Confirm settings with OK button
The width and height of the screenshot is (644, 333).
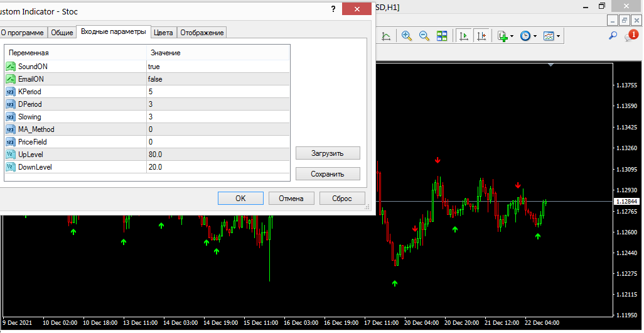pyautogui.click(x=240, y=198)
